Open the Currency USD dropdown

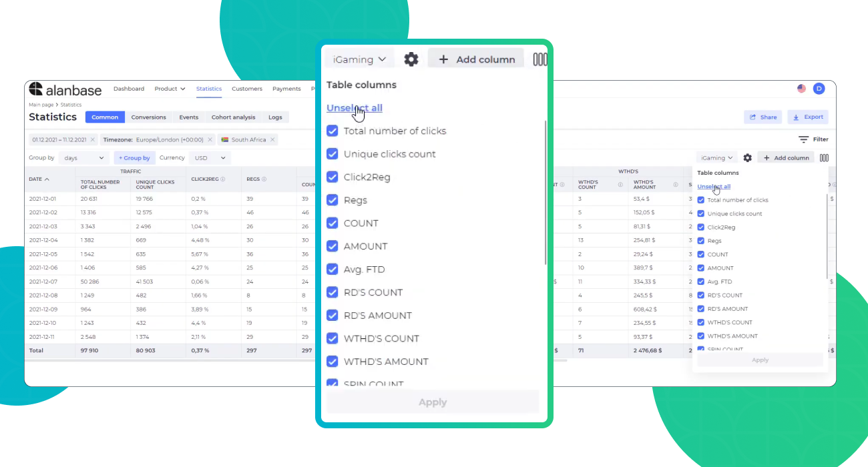pyautogui.click(x=210, y=158)
